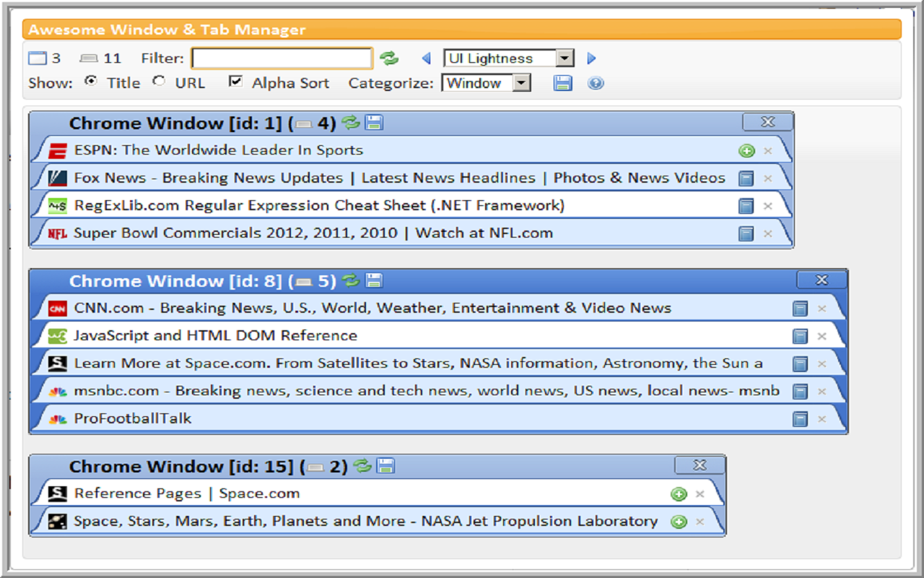The height and width of the screenshot is (578, 924).
Task: Select the Title radio button
Action: click(90, 82)
